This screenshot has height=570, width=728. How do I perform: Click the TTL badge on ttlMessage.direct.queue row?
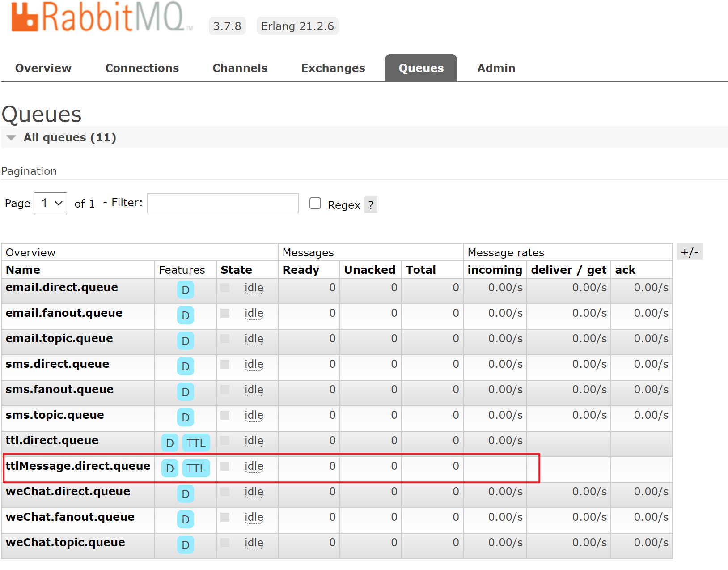pos(196,468)
